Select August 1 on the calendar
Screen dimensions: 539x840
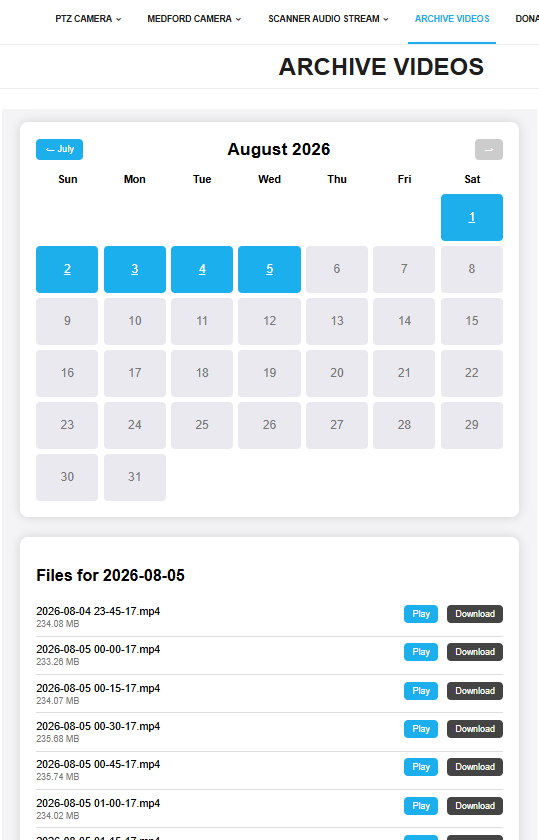pyautogui.click(x=471, y=217)
